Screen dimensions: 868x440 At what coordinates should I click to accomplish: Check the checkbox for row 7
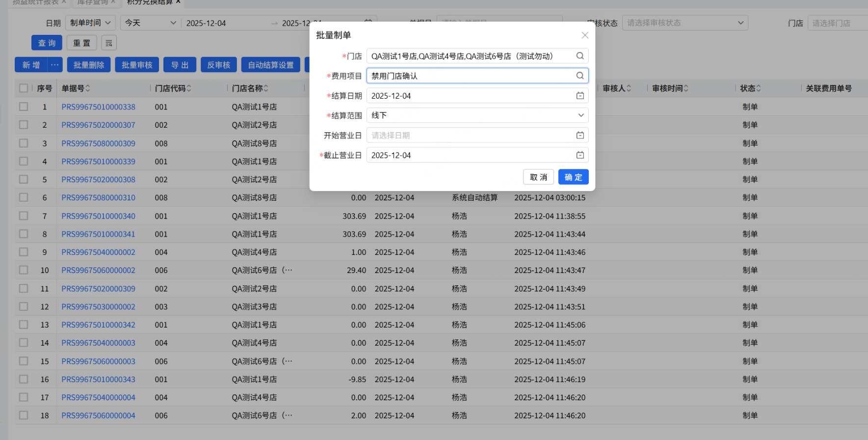pyautogui.click(x=24, y=216)
